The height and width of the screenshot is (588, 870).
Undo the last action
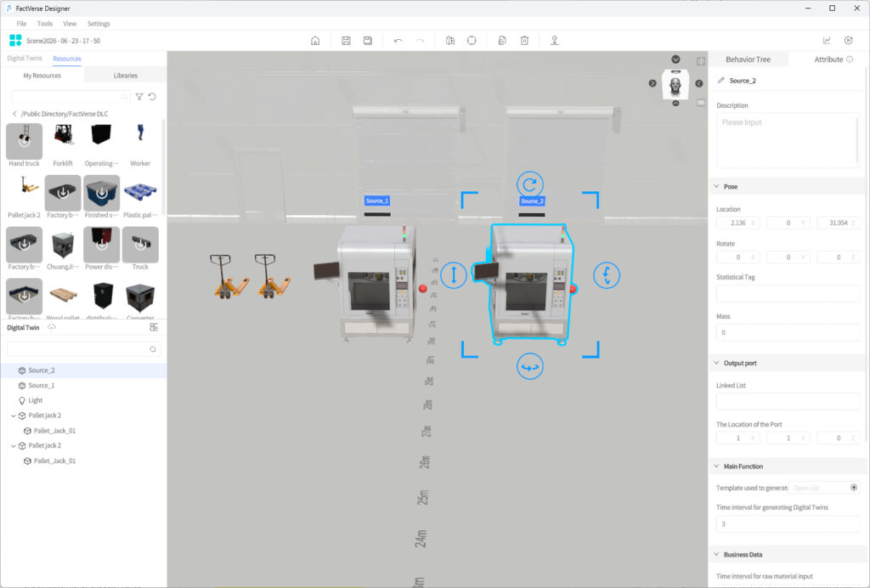pyautogui.click(x=398, y=41)
